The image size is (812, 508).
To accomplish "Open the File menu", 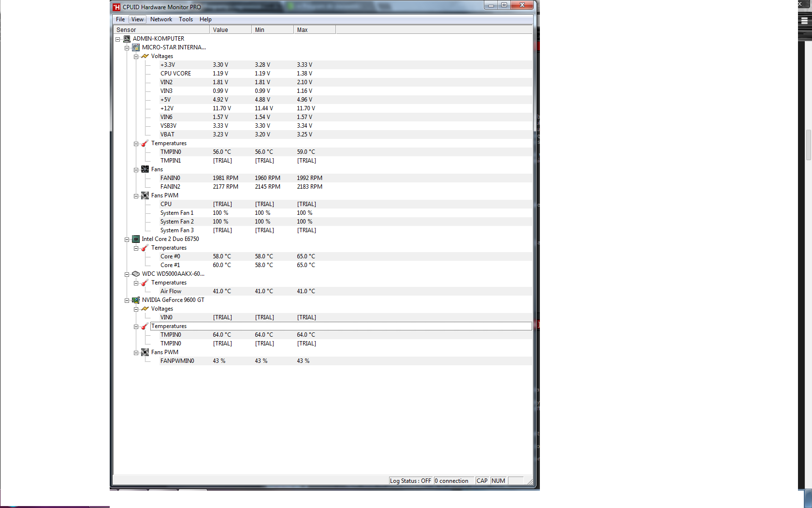I will point(120,19).
